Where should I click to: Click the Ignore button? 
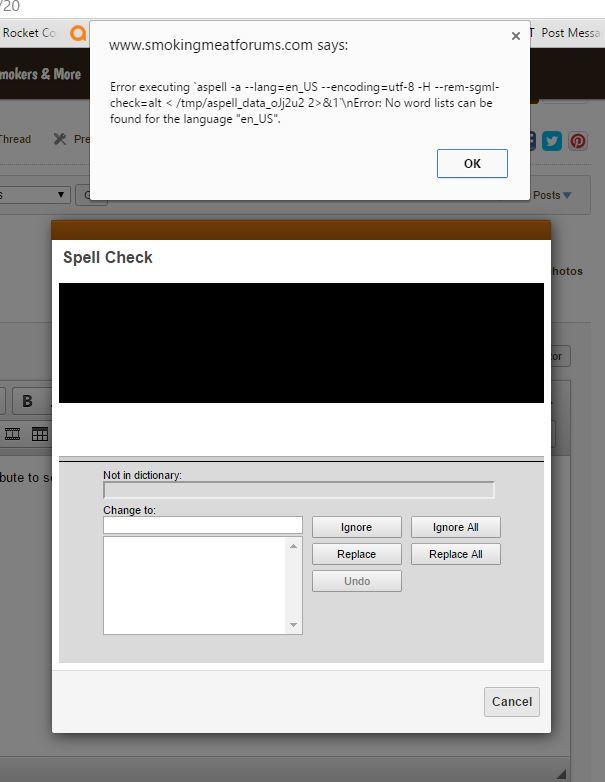point(356,527)
